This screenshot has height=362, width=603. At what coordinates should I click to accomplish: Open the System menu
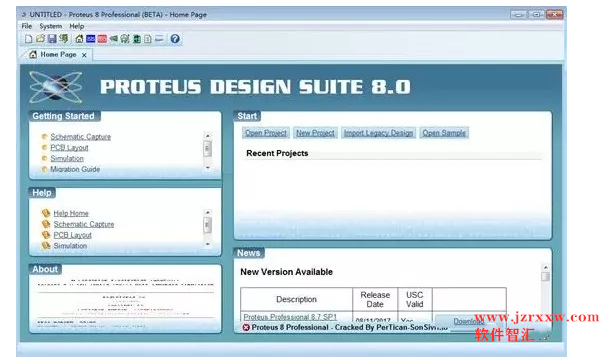pyautogui.click(x=50, y=26)
